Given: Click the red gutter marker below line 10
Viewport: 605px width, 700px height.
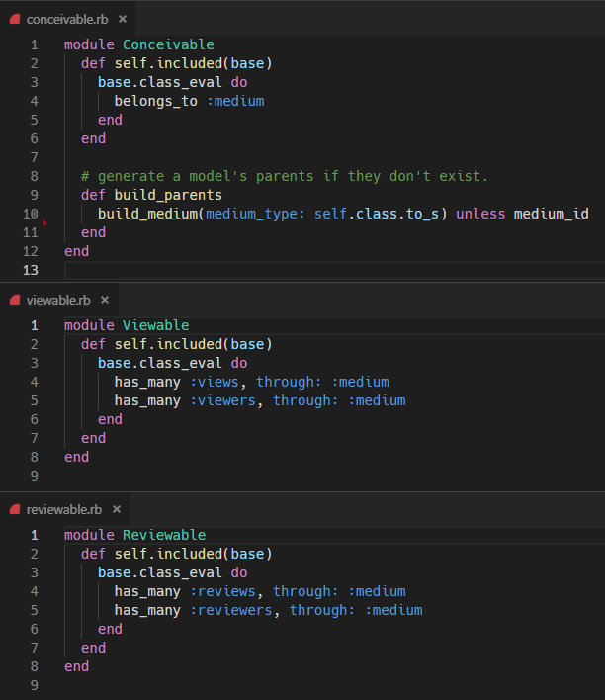Looking at the screenshot, I should click(45, 223).
